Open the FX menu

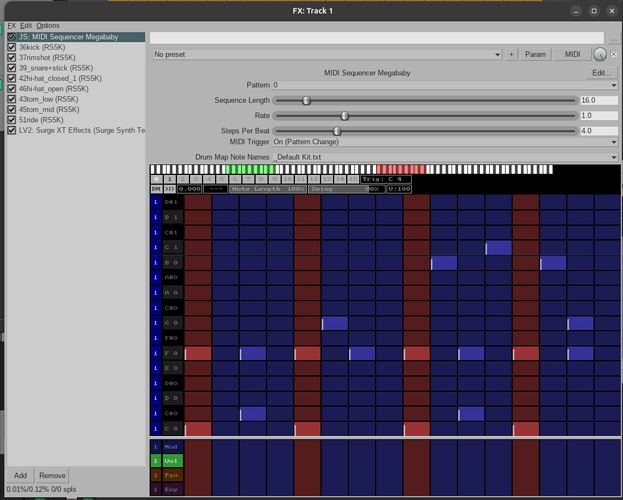pos(11,25)
